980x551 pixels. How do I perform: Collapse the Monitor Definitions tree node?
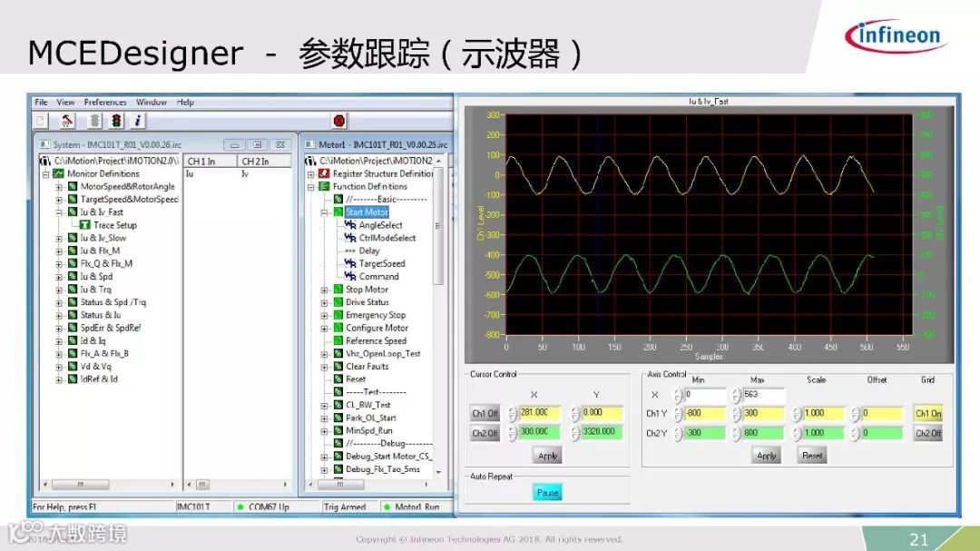(x=45, y=174)
